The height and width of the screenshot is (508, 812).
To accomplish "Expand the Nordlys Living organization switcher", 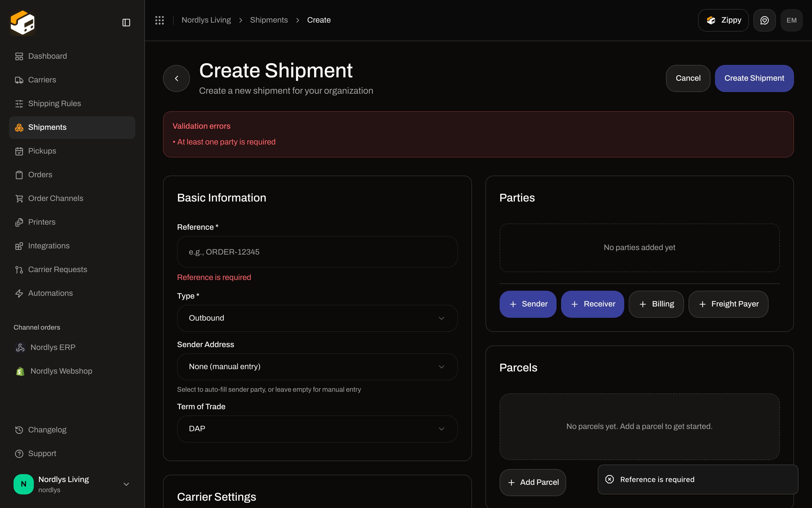I will click(x=72, y=484).
